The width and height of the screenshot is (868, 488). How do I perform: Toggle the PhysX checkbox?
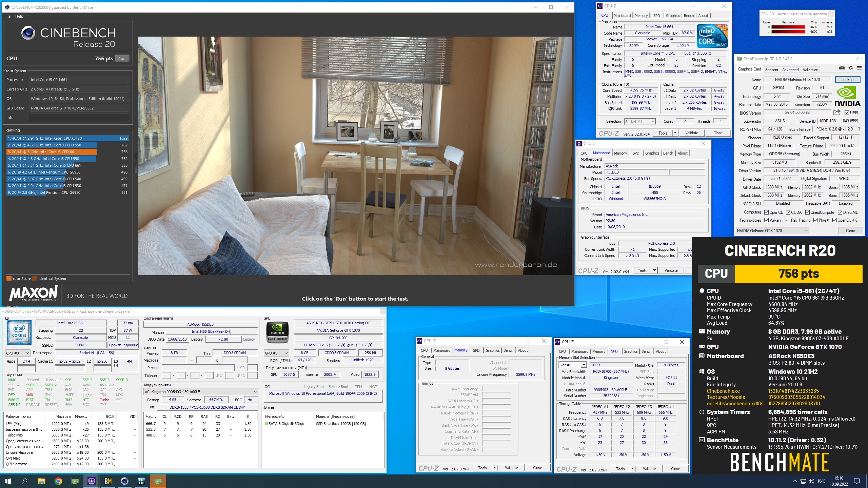pos(815,220)
